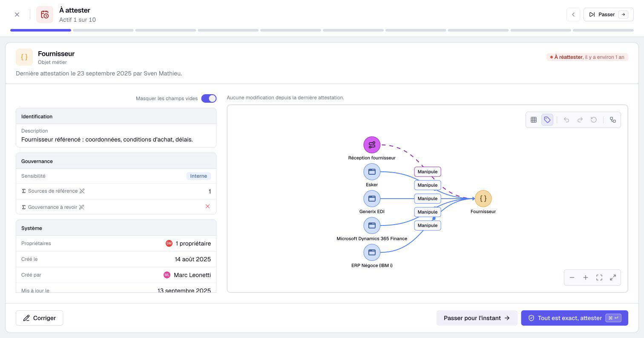Click the À réattester status badge
This screenshot has width=644, height=338.
click(587, 57)
